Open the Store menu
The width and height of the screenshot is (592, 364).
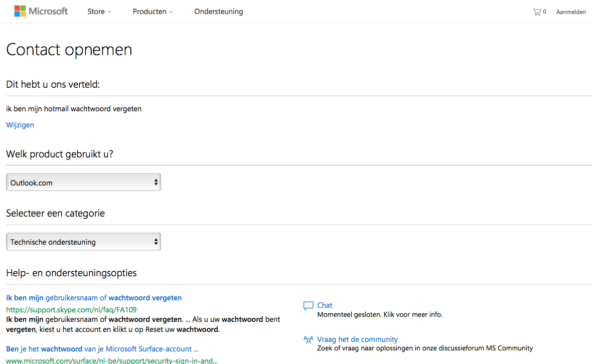point(99,12)
